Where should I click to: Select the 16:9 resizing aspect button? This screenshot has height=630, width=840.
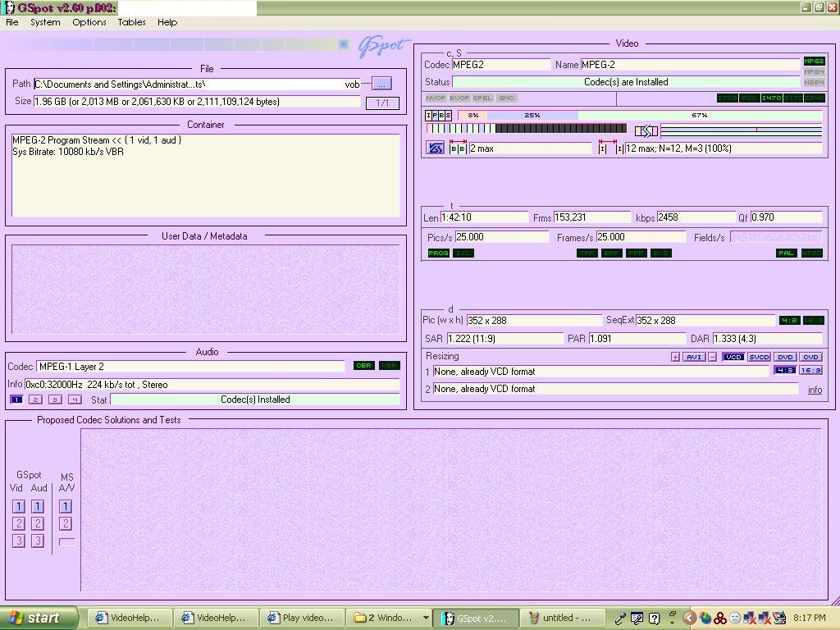pos(811,370)
